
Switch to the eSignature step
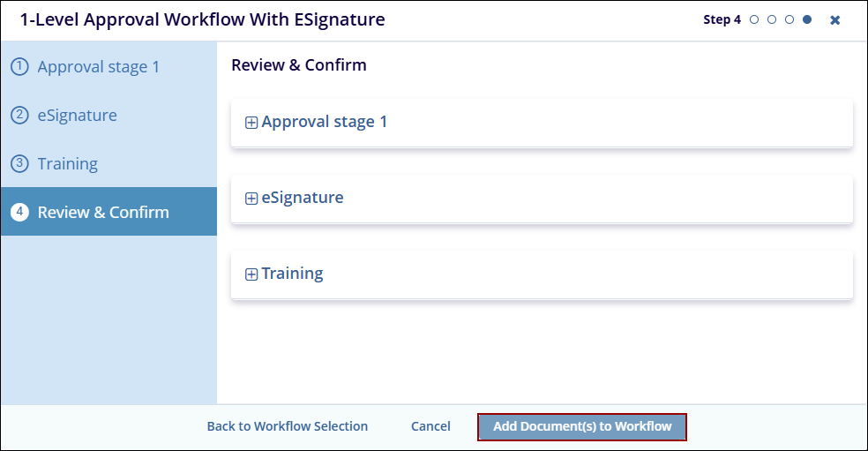point(77,116)
